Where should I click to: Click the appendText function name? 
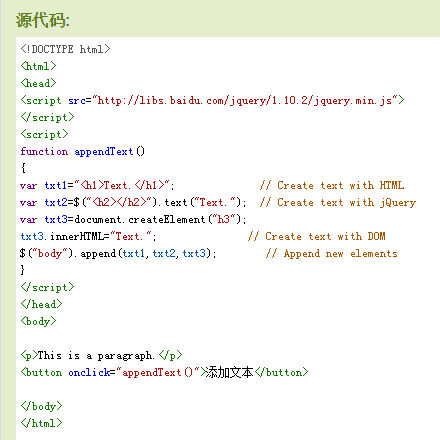pyautogui.click(x=103, y=151)
